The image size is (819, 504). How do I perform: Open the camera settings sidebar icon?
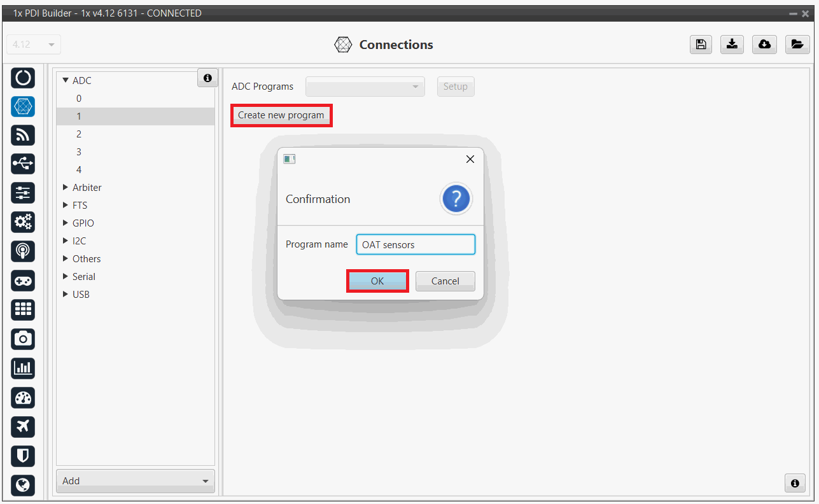[23, 339]
